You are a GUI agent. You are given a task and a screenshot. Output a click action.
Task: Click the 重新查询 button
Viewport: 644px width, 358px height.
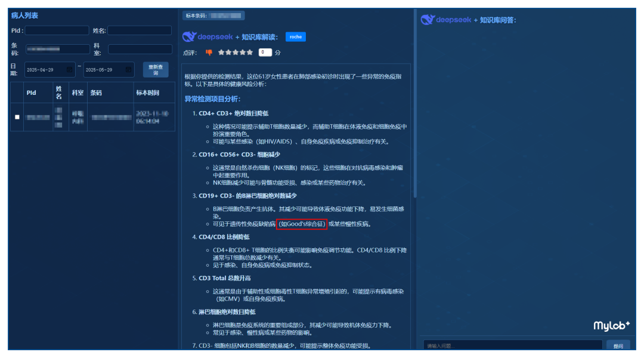(156, 70)
